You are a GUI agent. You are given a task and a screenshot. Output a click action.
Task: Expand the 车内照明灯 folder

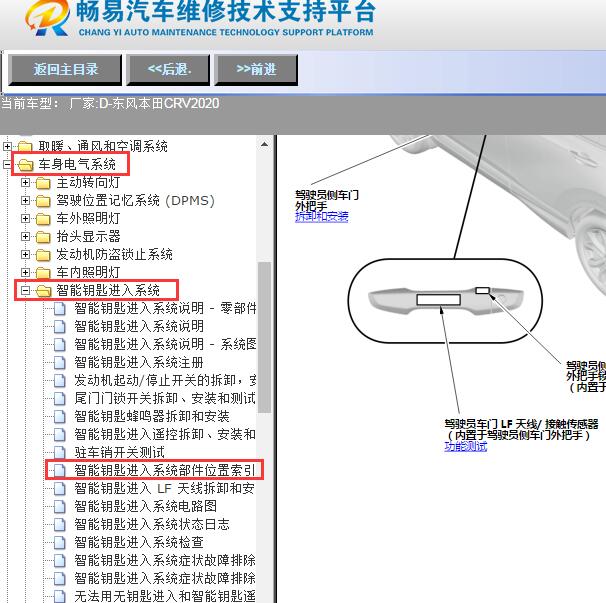tap(25, 273)
